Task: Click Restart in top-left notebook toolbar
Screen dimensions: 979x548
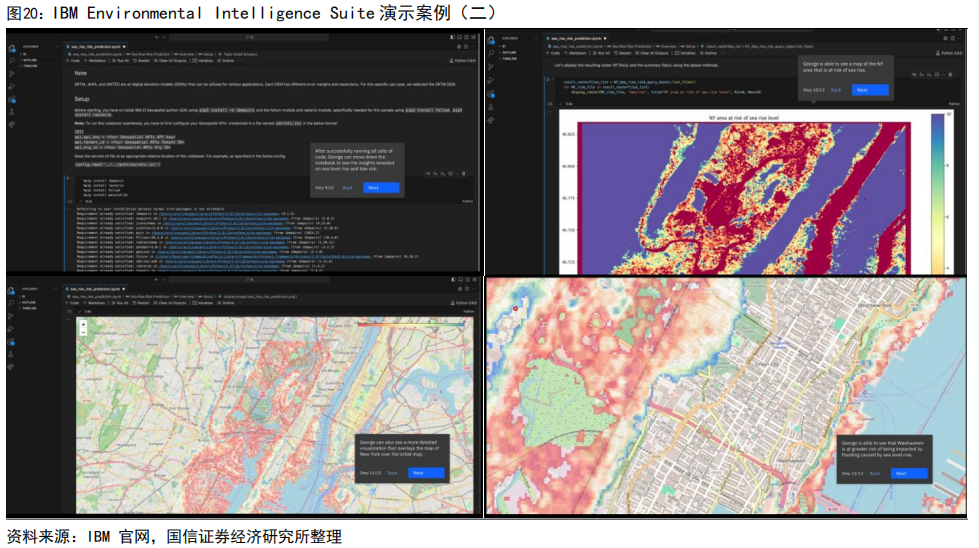Action: click(x=141, y=60)
